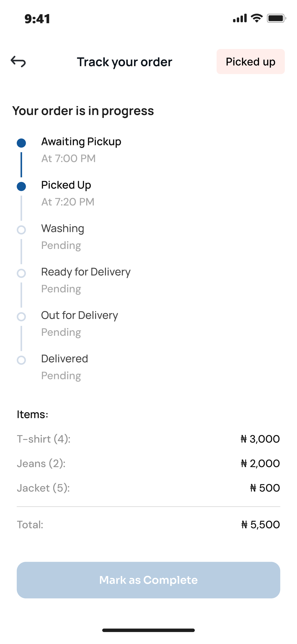
Task: Click the ₦ 5,500 total amount
Action: [260, 524]
